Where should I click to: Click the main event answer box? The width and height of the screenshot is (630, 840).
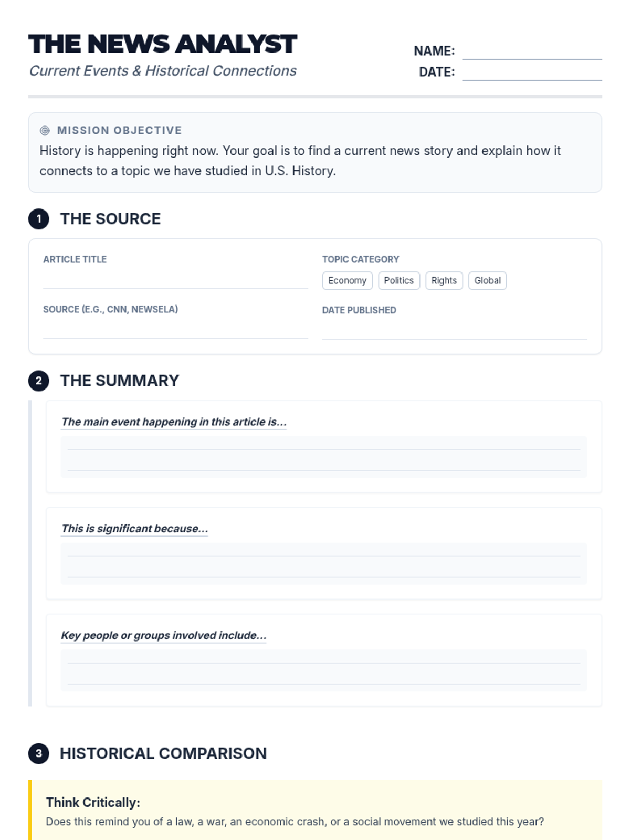point(323,457)
